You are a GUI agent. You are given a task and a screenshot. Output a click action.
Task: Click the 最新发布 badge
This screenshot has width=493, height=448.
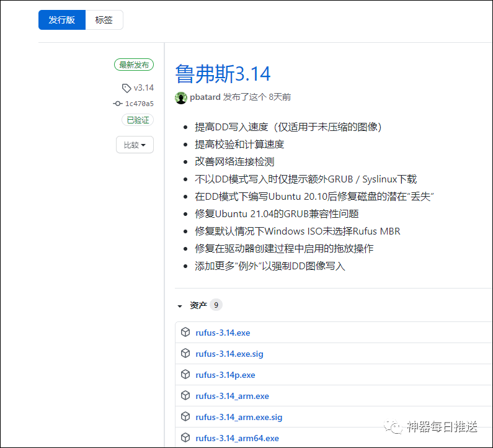(x=134, y=65)
